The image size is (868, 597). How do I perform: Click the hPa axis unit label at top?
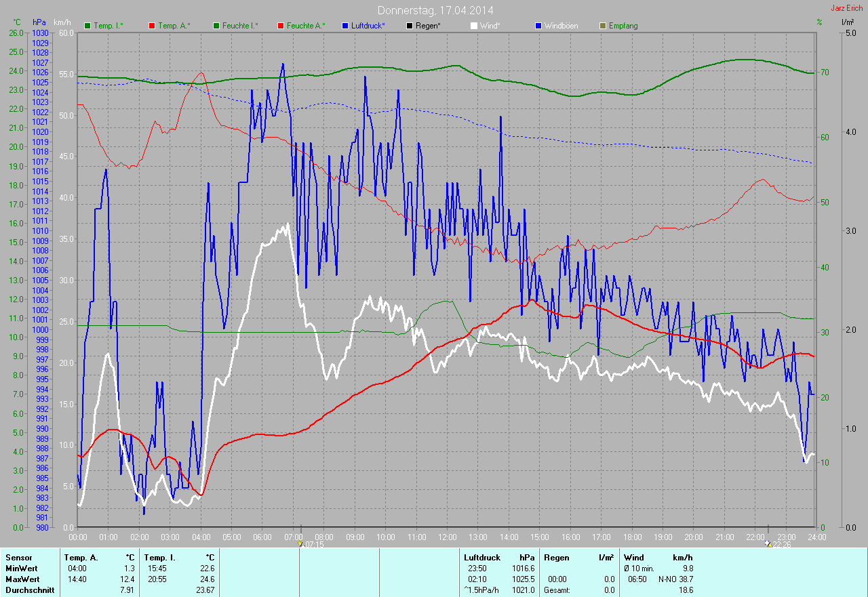[x=40, y=22]
